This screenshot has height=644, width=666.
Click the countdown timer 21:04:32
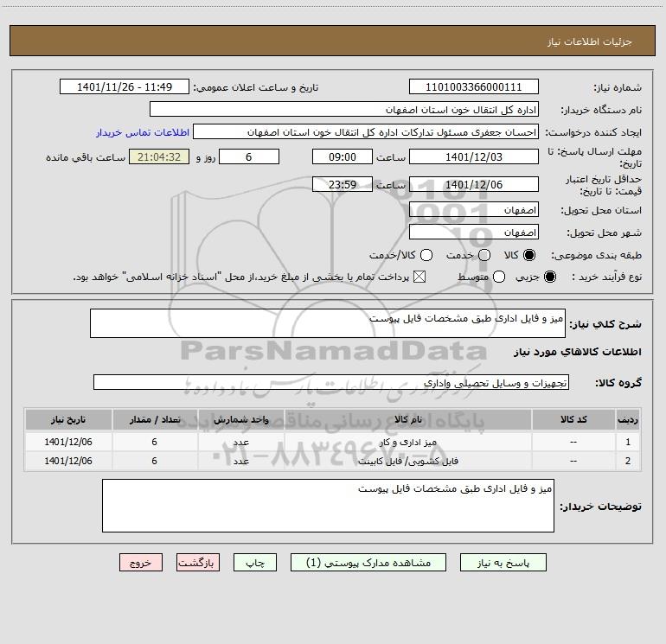(159, 156)
